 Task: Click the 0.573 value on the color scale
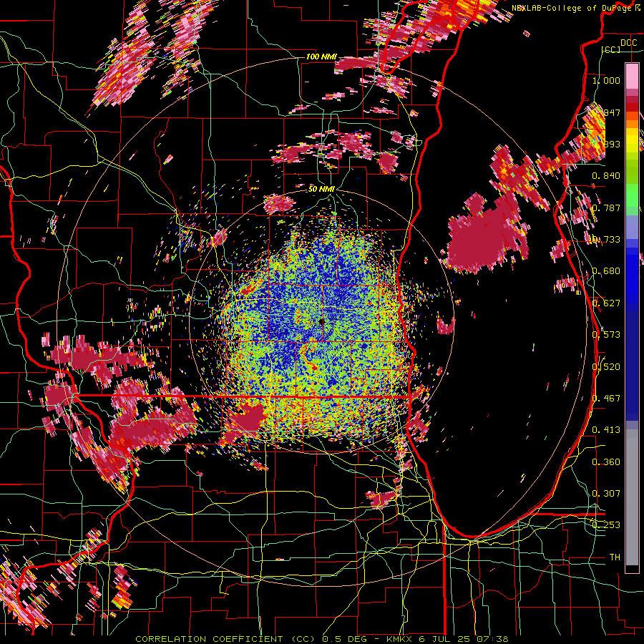coord(606,334)
